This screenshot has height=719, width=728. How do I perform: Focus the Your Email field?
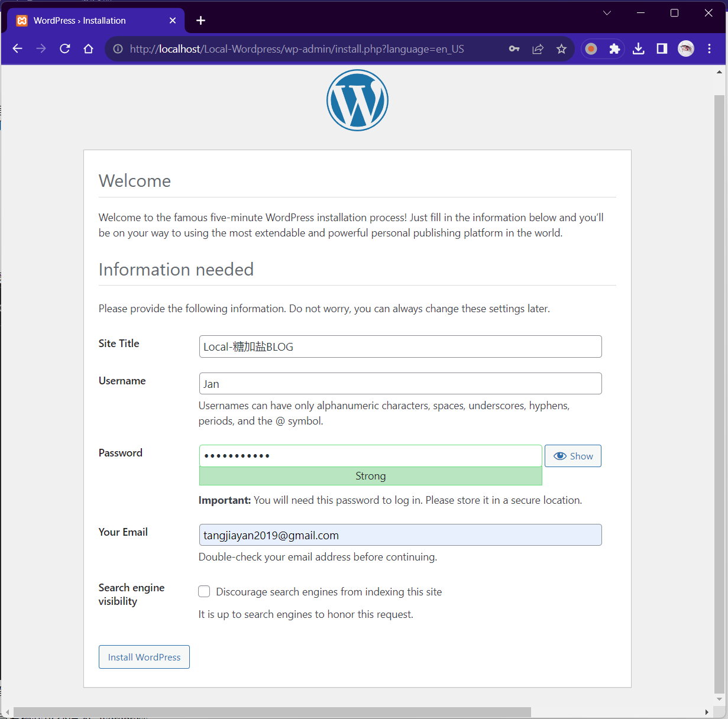point(400,535)
